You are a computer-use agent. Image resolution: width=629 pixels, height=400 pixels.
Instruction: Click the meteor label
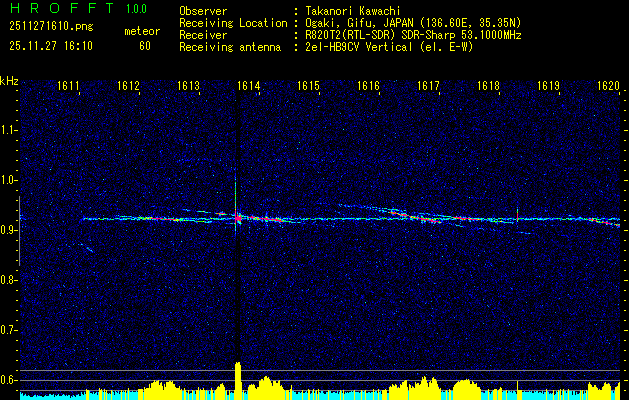click(x=142, y=31)
